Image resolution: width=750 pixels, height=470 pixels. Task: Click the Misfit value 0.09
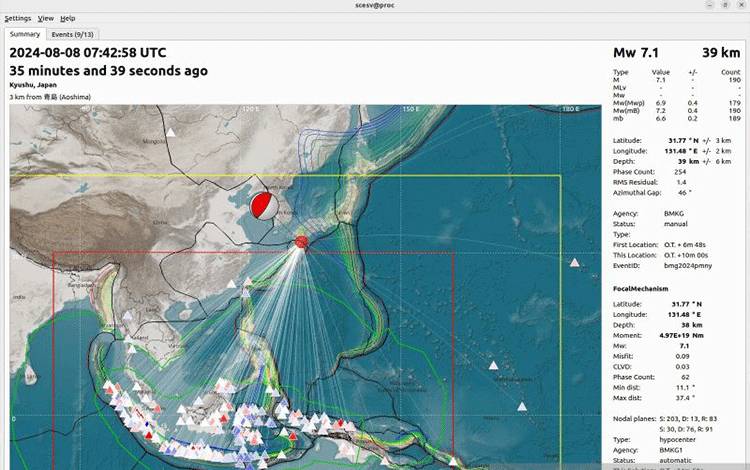(x=683, y=356)
